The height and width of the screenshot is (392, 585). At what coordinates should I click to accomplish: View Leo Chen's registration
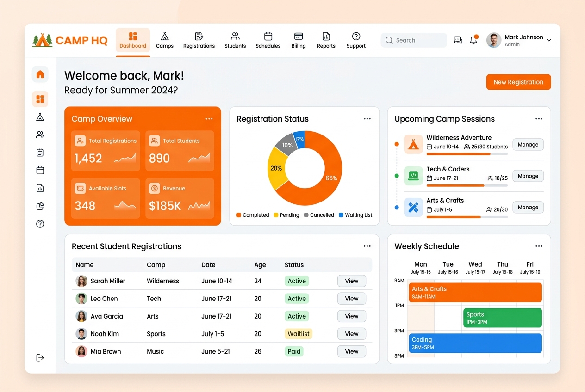[x=352, y=298]
